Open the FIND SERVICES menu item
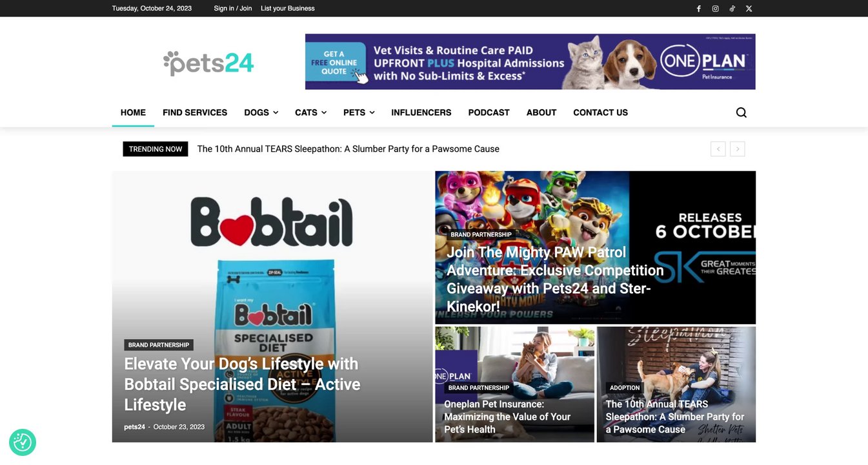 (x=195, y=112)
